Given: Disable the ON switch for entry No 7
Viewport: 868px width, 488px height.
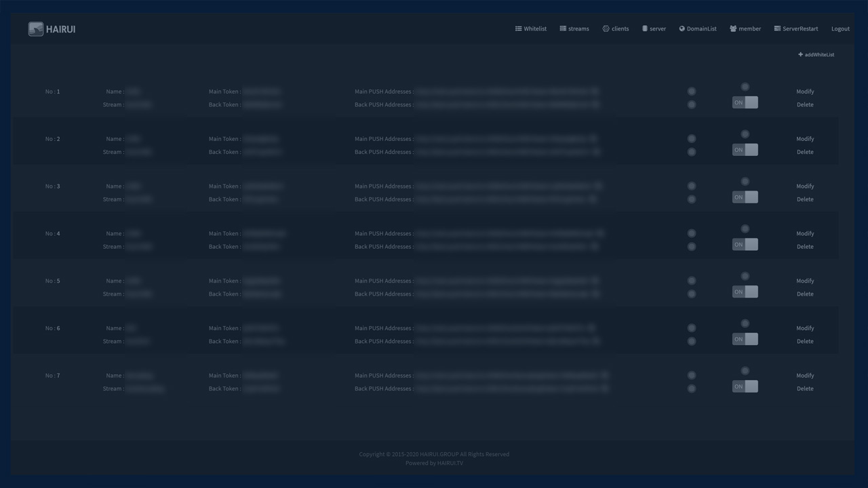Looking at the screenshot, I should coord(745,386).
